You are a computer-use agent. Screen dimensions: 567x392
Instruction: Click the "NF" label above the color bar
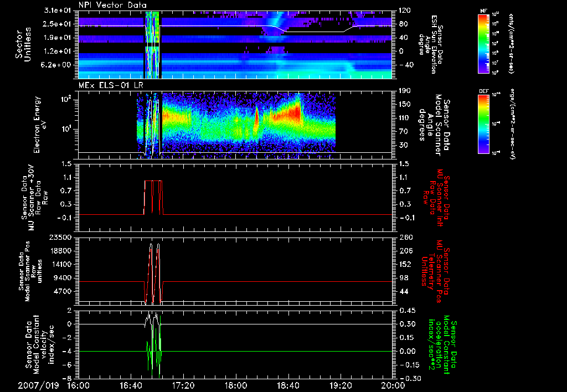pos(483,11)
